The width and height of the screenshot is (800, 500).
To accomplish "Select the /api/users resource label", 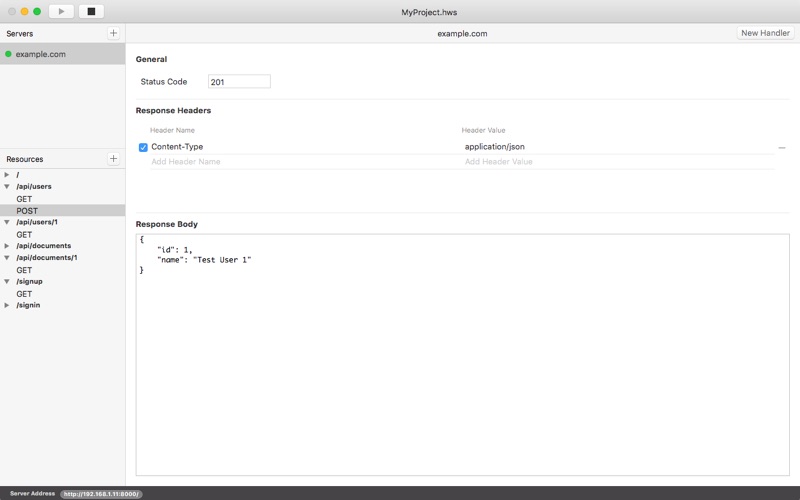I will click(34, 187).
